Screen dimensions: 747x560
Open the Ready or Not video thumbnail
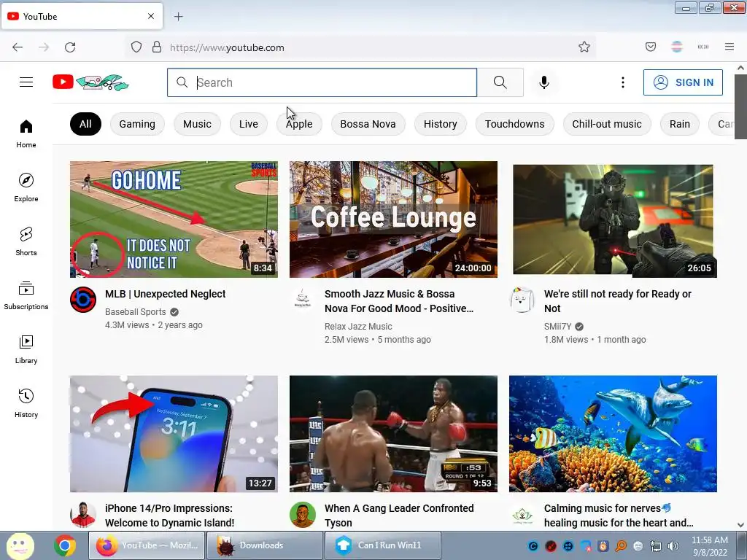pyautogui.click(x=613, y=219)
